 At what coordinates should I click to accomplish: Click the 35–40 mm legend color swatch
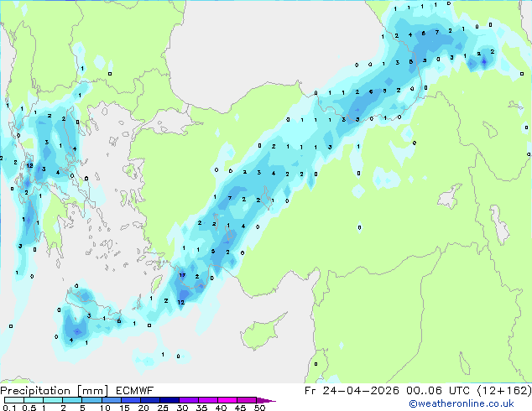[208, 400]
